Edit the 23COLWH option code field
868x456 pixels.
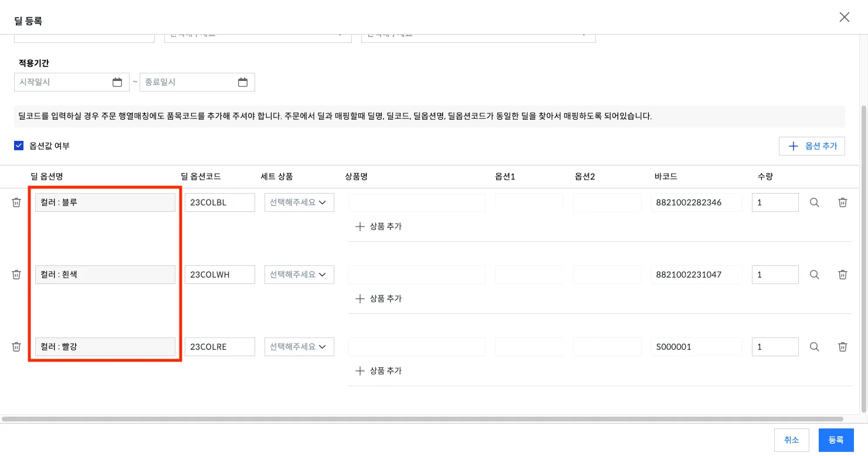pyautogui.click(x=220, y=275)
